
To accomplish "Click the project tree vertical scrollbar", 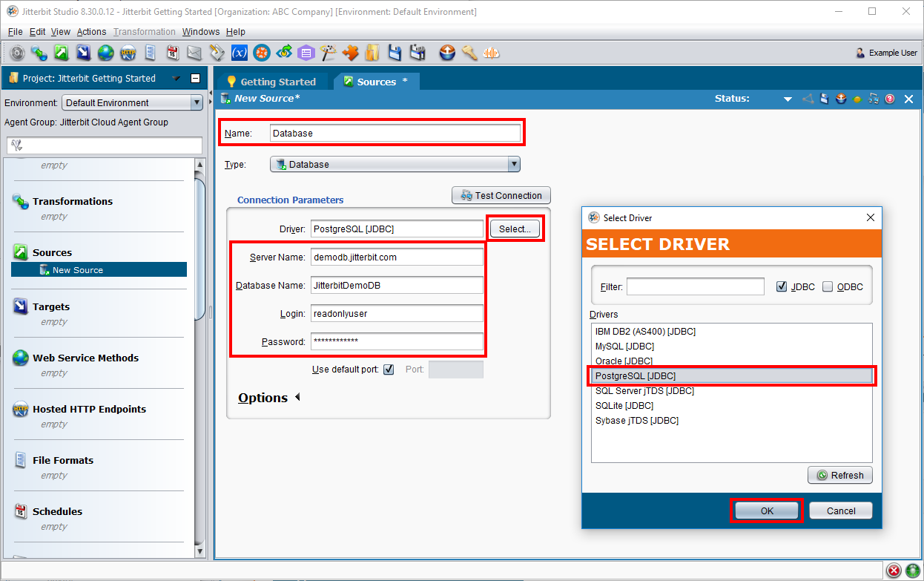I will 199,245.
